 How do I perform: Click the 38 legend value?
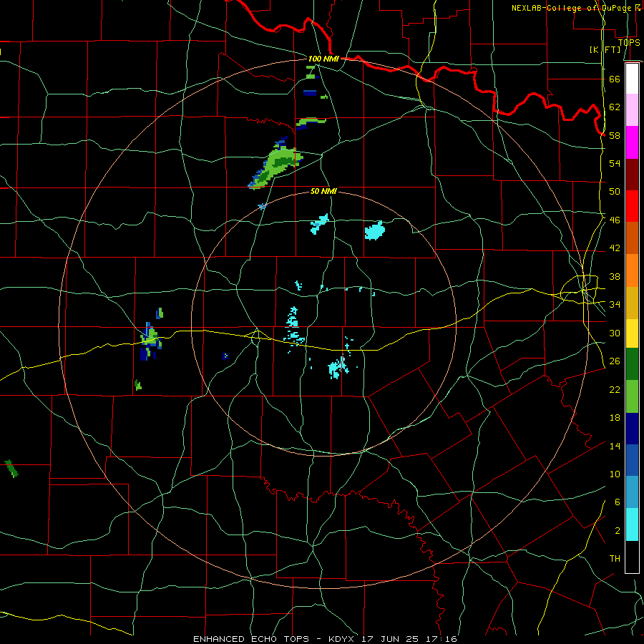click(615, 276)
